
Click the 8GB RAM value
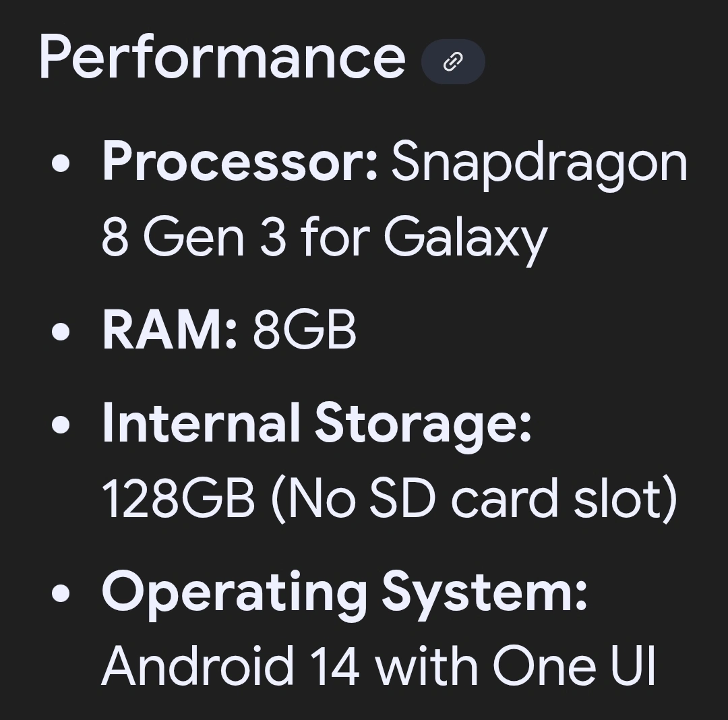(x=304, y=331)
